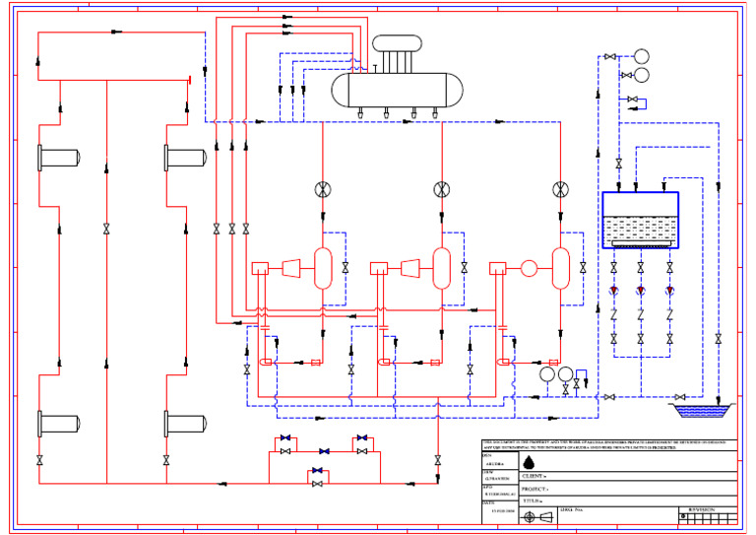Click the blue valve in the bypass center
This screenshot has height=535, width=756.
(325, 451)
